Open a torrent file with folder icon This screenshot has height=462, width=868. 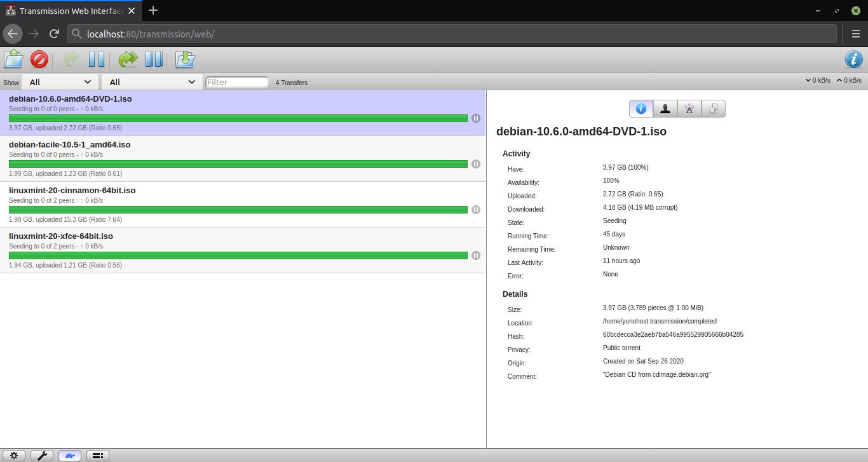point(14,59)
